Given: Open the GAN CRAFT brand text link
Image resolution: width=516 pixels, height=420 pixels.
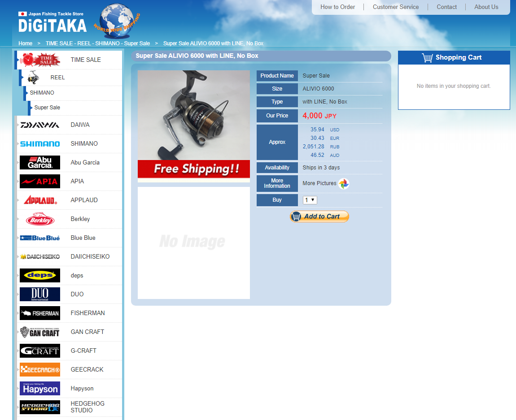Looking at the screenshot, I should [x=87, y=332].
